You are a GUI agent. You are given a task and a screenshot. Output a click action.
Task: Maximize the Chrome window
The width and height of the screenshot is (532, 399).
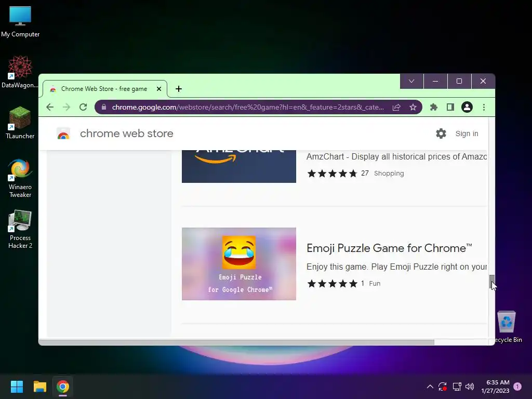point(459,81)
